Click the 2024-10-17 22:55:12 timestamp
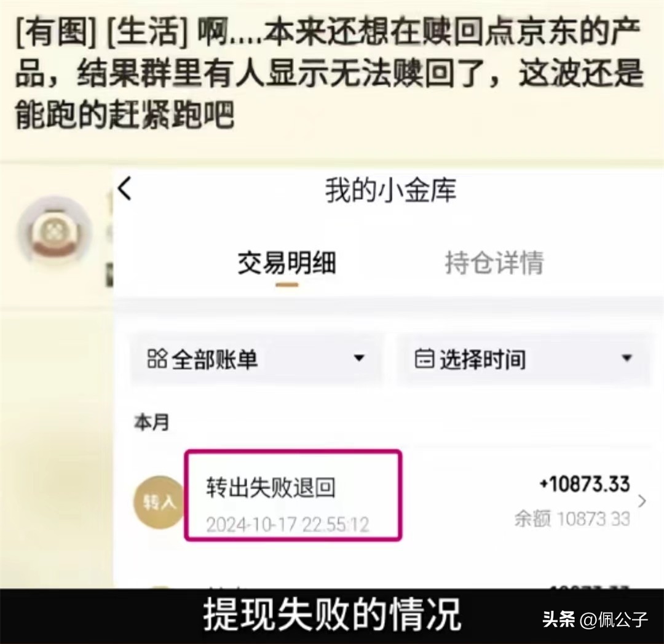The height and width of the screenshot is (644, 664). 288,525
